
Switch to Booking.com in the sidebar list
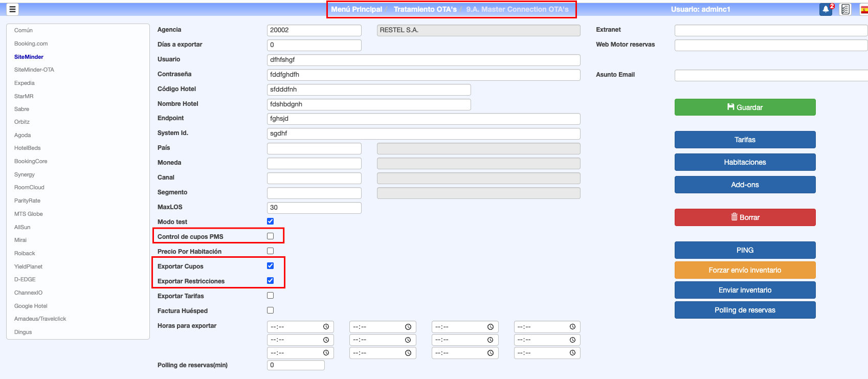pos(31,43)
